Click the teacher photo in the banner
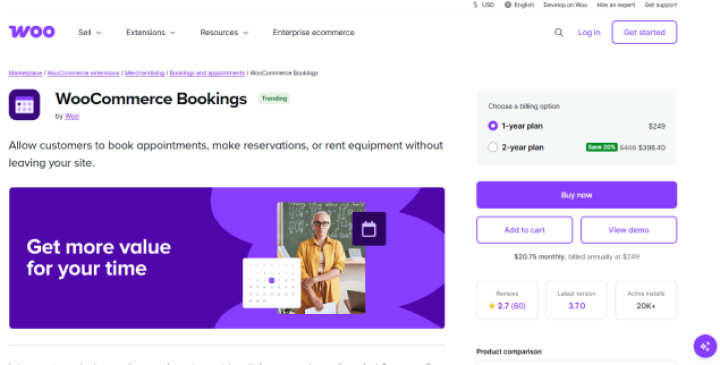The image size is (720, 365). click(x=321, y=258)
